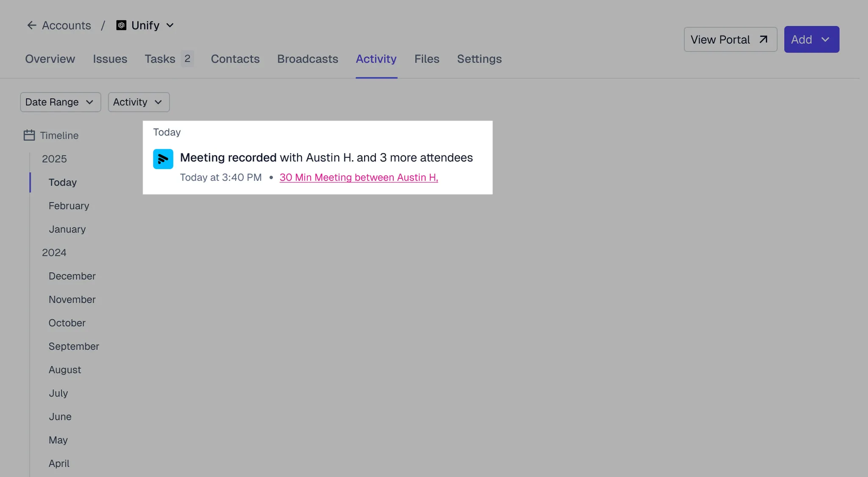This screenshot has height=477, width=868.
Task: Jump to December 2024 in timeline
Action: coord(72,276)
